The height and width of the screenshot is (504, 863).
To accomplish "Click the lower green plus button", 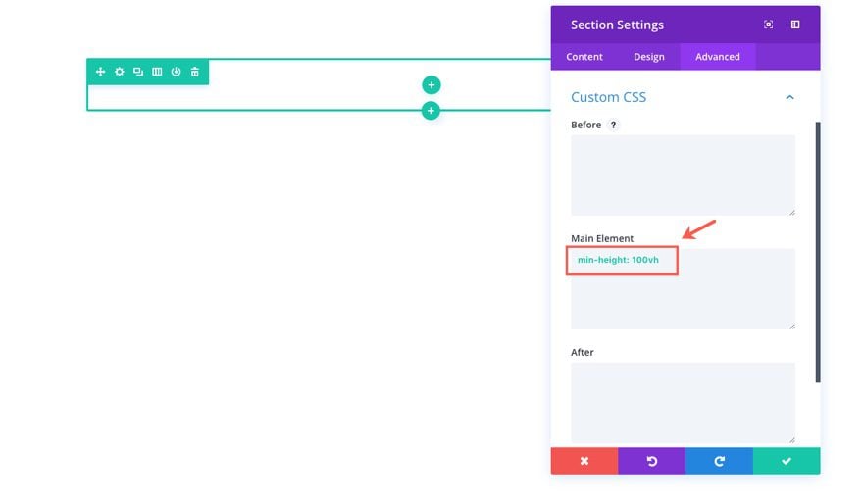I will [431, 111].
